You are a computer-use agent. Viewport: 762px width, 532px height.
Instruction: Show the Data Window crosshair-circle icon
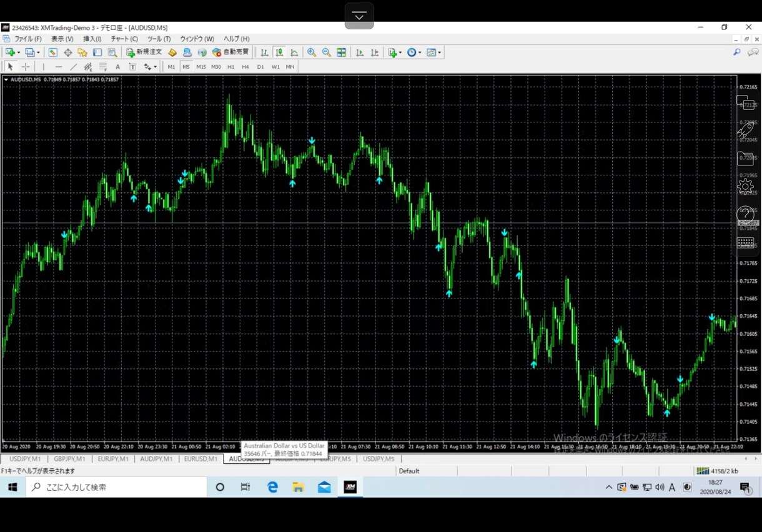tap(67, 52)
